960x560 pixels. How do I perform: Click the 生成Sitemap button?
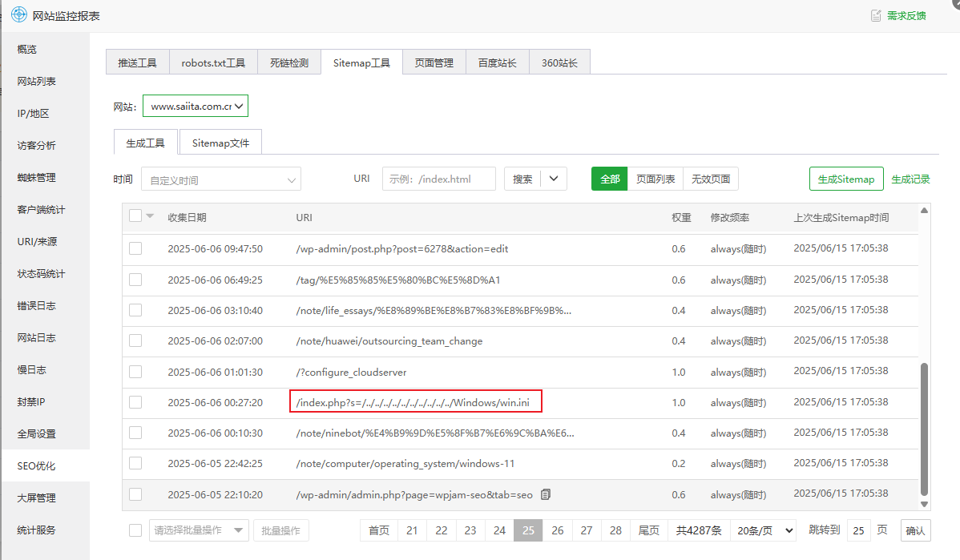click(846, 179)
